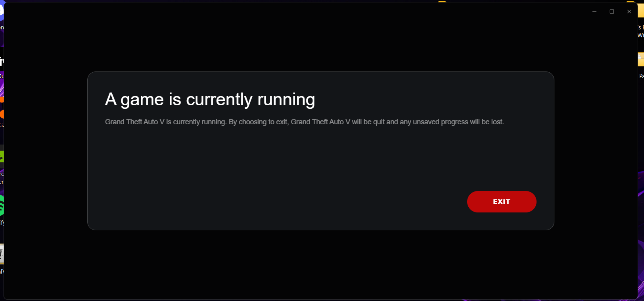This screenshot has width=644, height=301.
Task: Click the red EXIT button
Action: [502, 202]
